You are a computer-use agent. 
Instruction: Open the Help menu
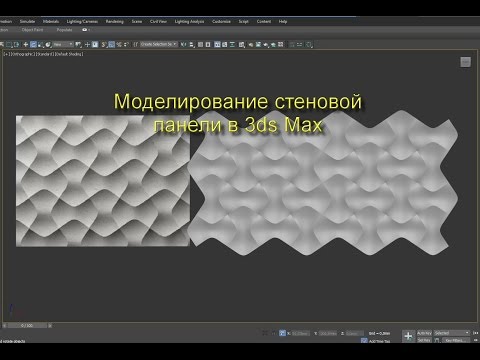283,21
